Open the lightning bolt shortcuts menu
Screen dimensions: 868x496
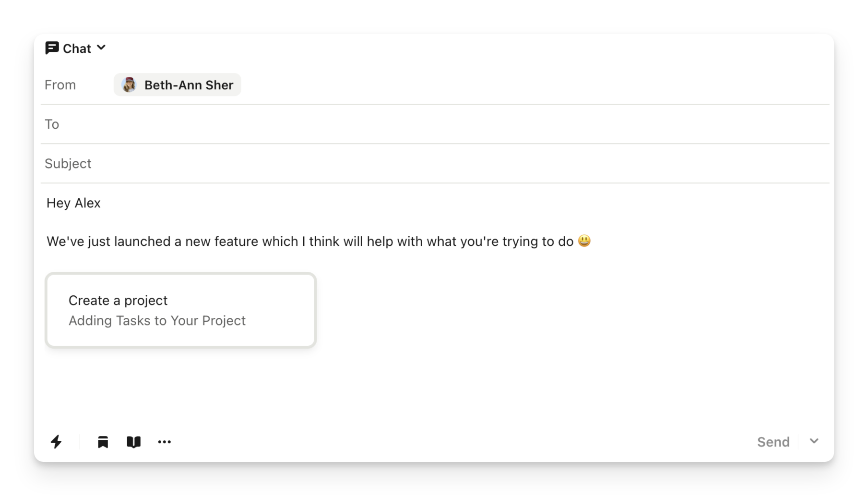[56, 442]
